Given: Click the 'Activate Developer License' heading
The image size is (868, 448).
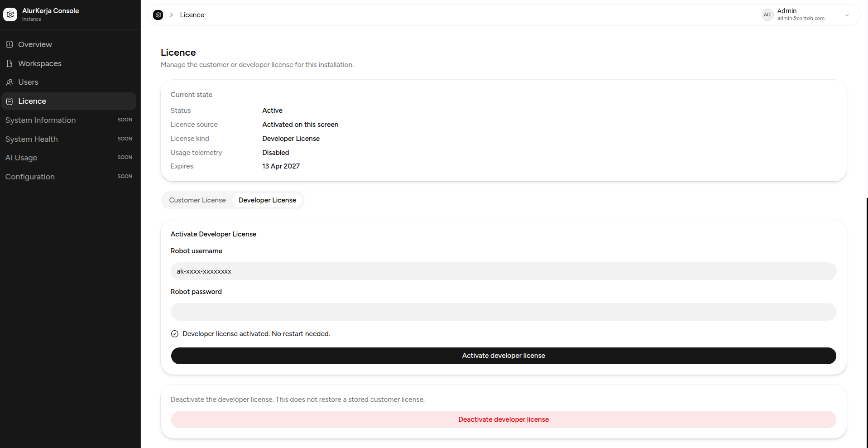Looking at the screenshot, I should 213,234.
